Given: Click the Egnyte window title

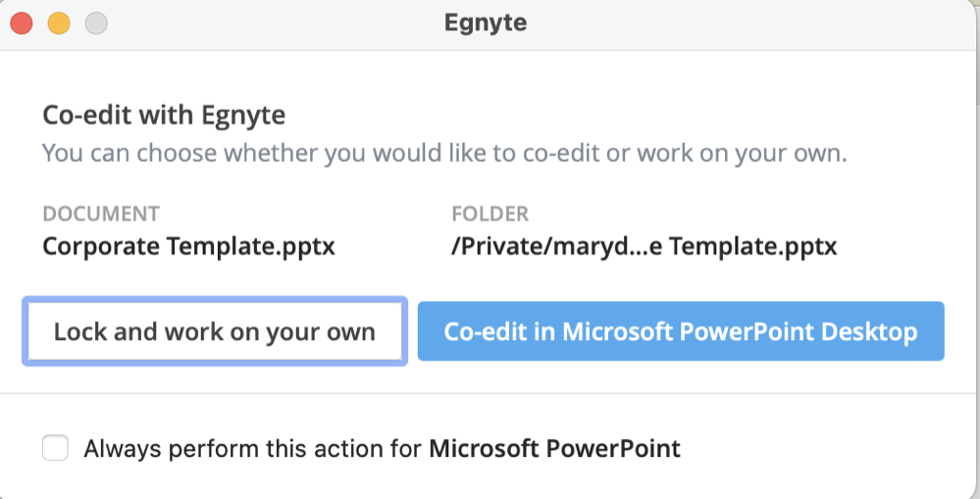Looking at the screenshot, I should click(486, 24).
